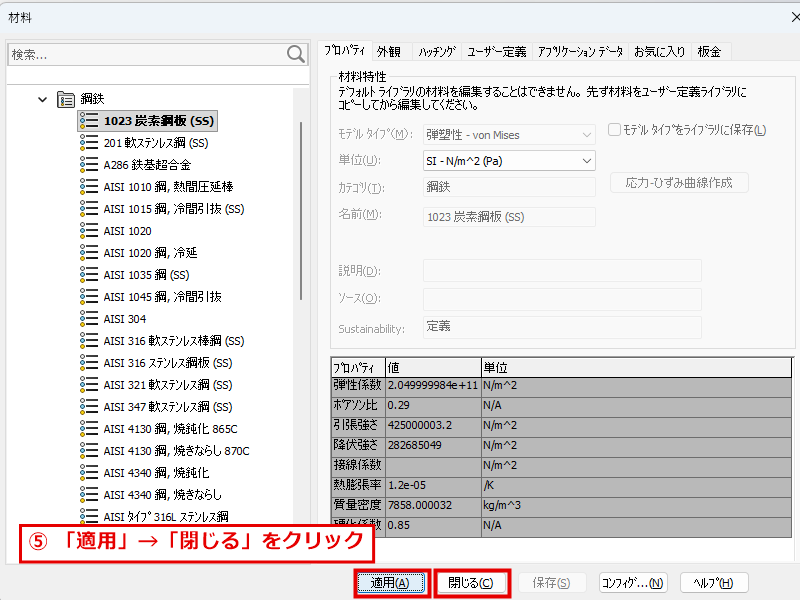Click the material icon beside 201 軟ステンレス鋼 (SS)
This screenshot has height=600, width=800.
[x=89, y=143]
